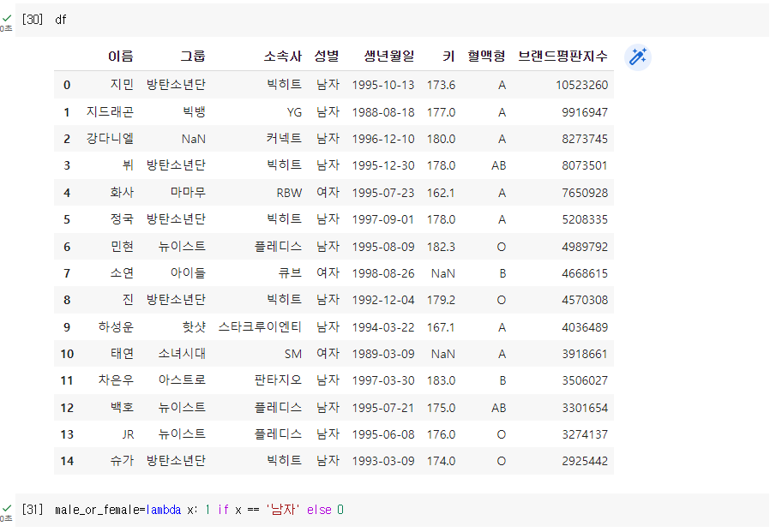Click the cell 30 code input 'df'
This screenshot has width=776, height=532.
pos(60,20)
